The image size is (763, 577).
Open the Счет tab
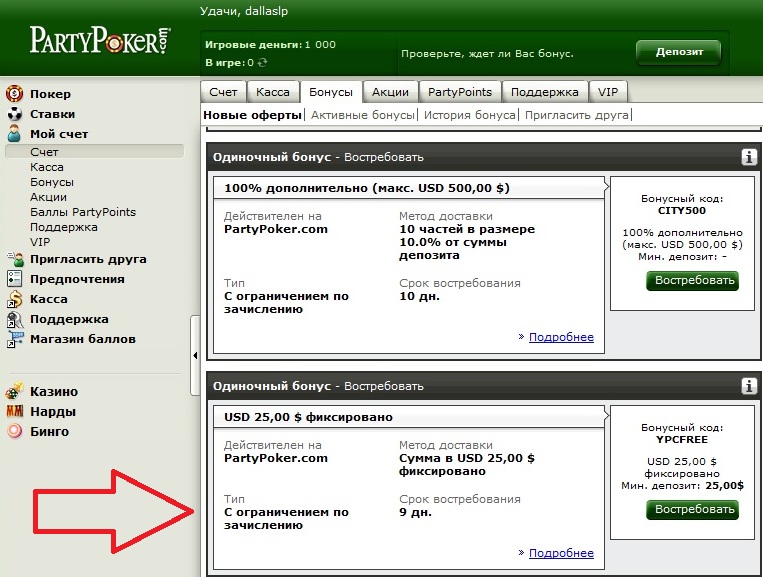[223, 92]
